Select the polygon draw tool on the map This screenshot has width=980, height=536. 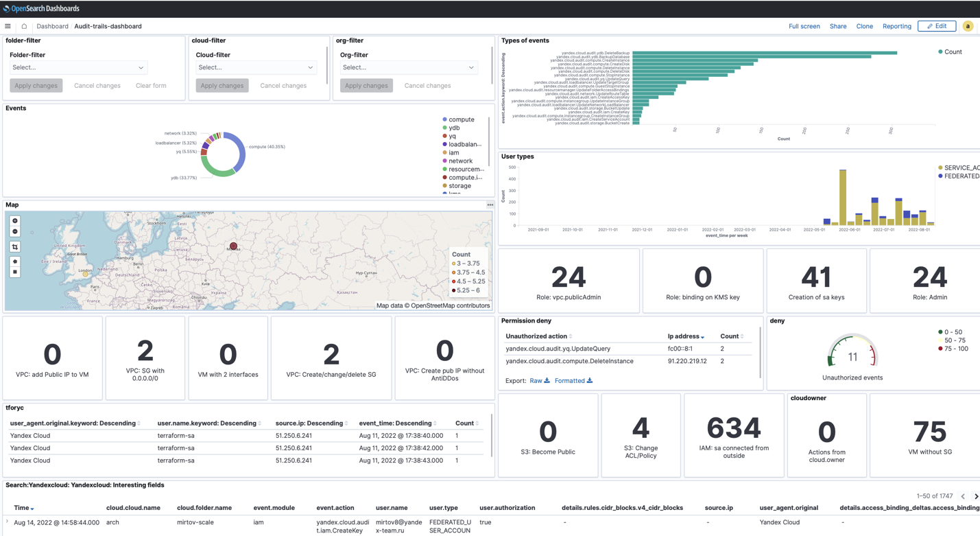15,261
